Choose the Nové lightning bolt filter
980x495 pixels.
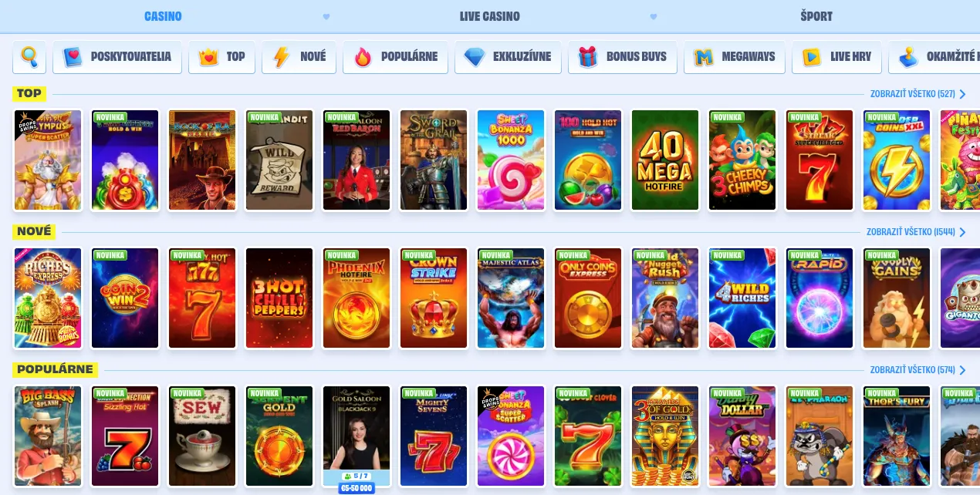pos(299,57)
